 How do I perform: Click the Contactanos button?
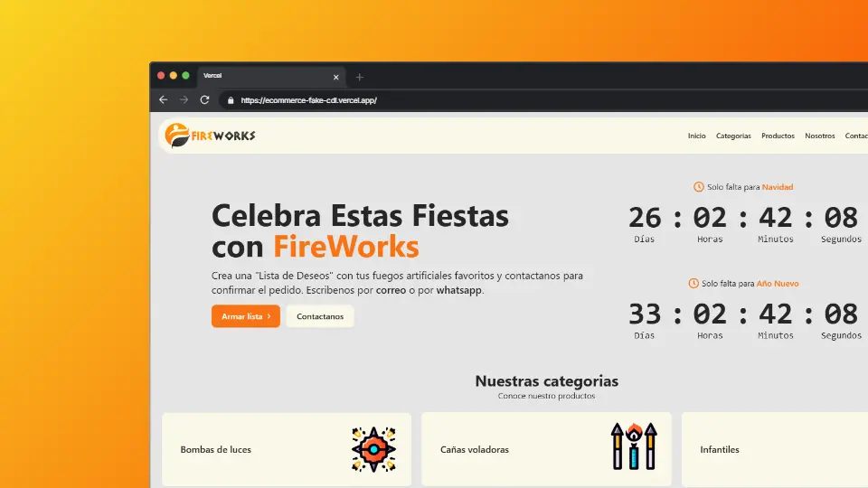pyautogui.click(x=320, y=316)
